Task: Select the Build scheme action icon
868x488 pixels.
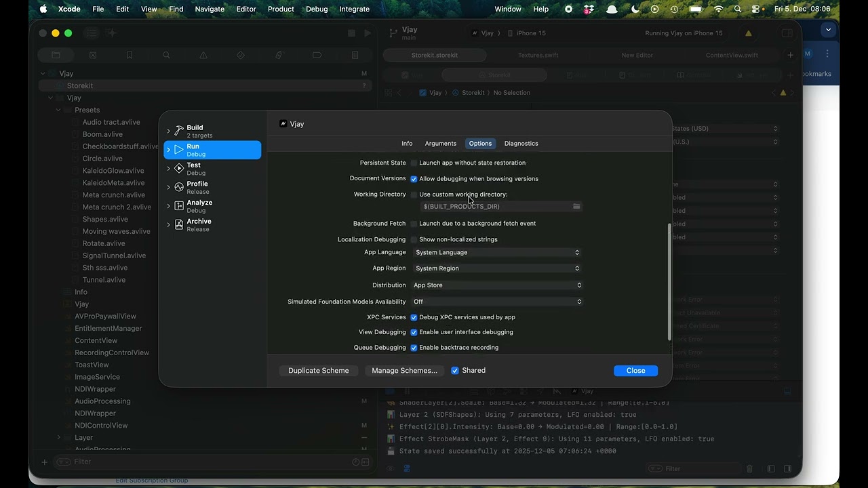Action: pos(179,131)
